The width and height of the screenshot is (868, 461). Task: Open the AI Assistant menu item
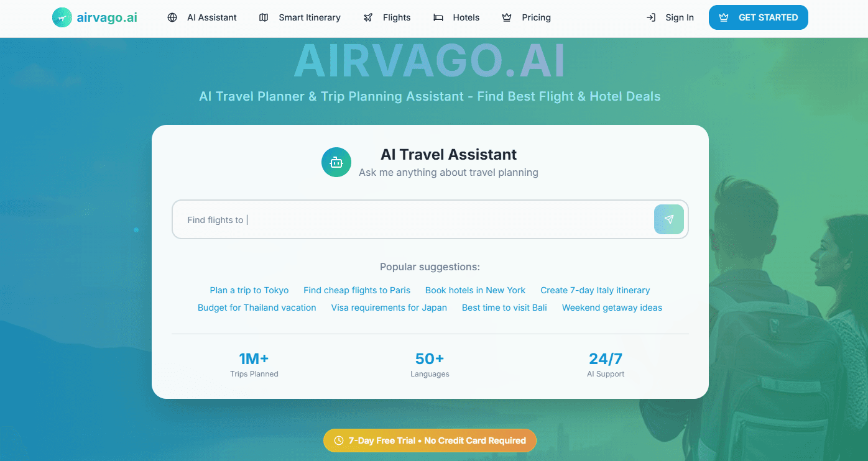(211, 17)
